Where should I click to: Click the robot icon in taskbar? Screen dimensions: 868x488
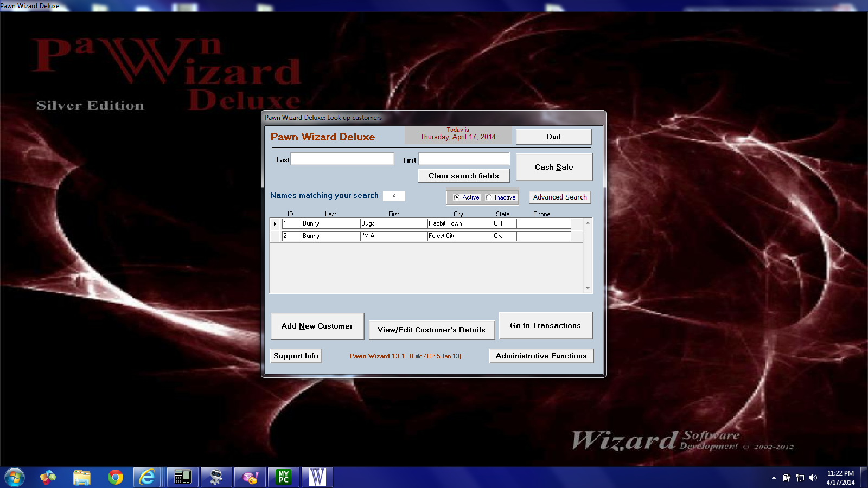click(216, 477)
